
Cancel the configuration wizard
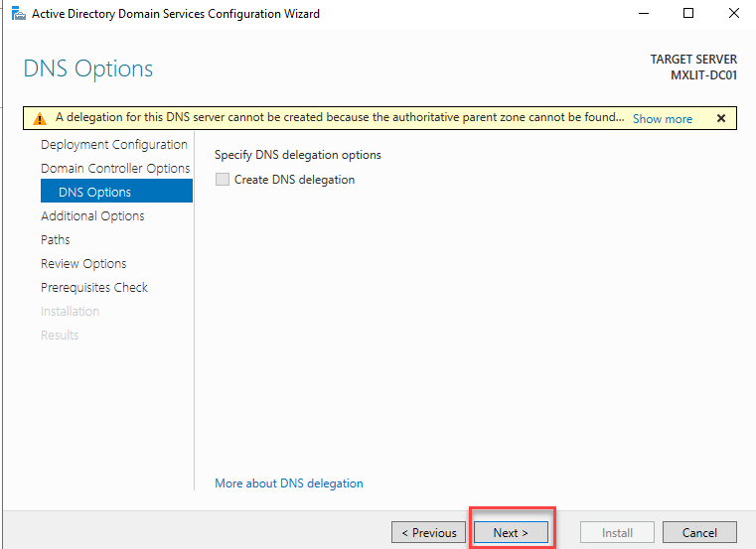699,532
